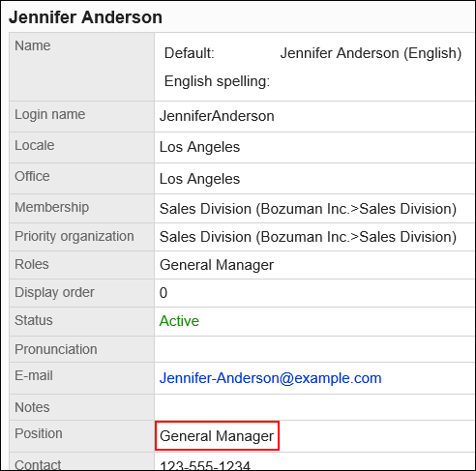This screenshot has height=471, width=476.
Task: Click the Priority organization Sales Division value
Action: (308, 237)
